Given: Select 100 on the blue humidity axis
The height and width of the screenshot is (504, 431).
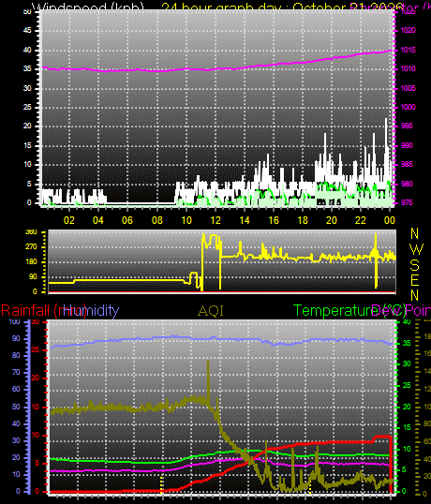Looking at the screenshot, I should [14, 321].
